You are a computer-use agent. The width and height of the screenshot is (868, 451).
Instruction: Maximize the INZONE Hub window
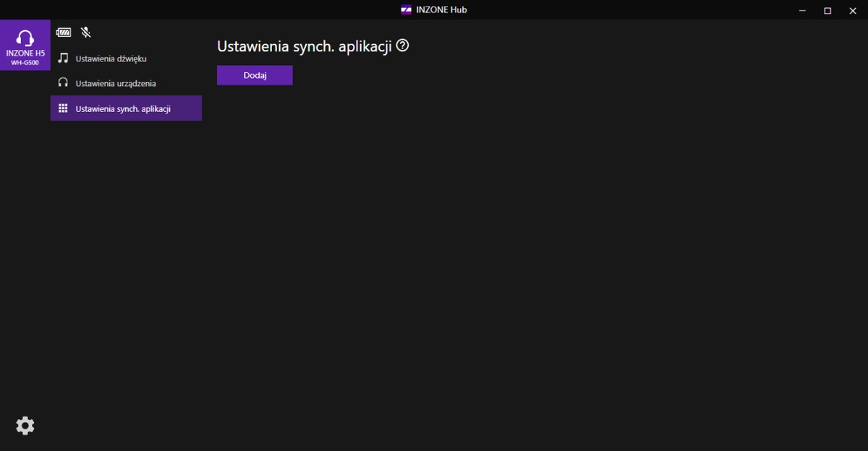(x=827, y=10)
